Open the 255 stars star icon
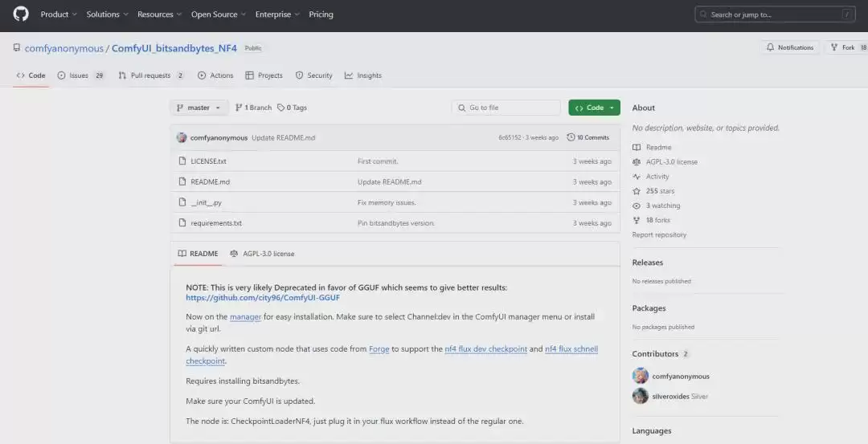The height and width of the screenshot is (444, 868). click(637, 191)
